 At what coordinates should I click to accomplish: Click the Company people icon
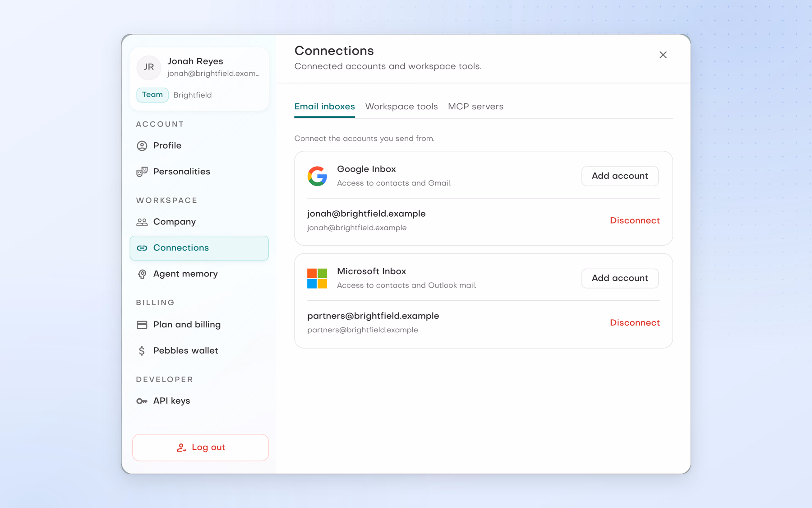pyautogui.click(x=142, y=222)
